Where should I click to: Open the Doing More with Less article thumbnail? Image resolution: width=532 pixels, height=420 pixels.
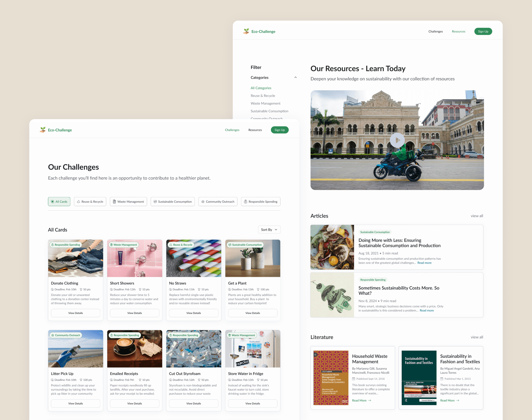(x=332, y=247)
